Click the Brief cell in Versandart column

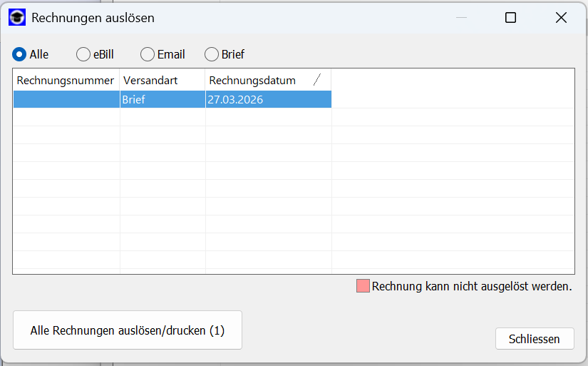(x=163, y=99)
